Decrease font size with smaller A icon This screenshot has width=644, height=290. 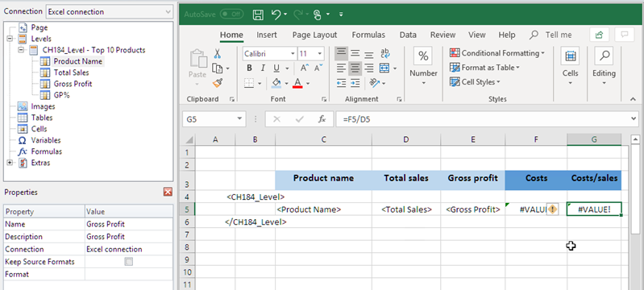318,68
